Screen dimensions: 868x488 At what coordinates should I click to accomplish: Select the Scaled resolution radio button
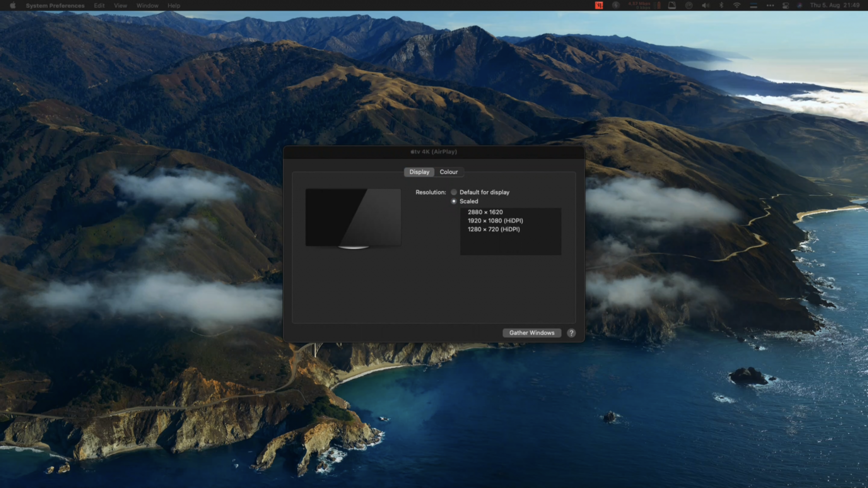click(454, 201)
